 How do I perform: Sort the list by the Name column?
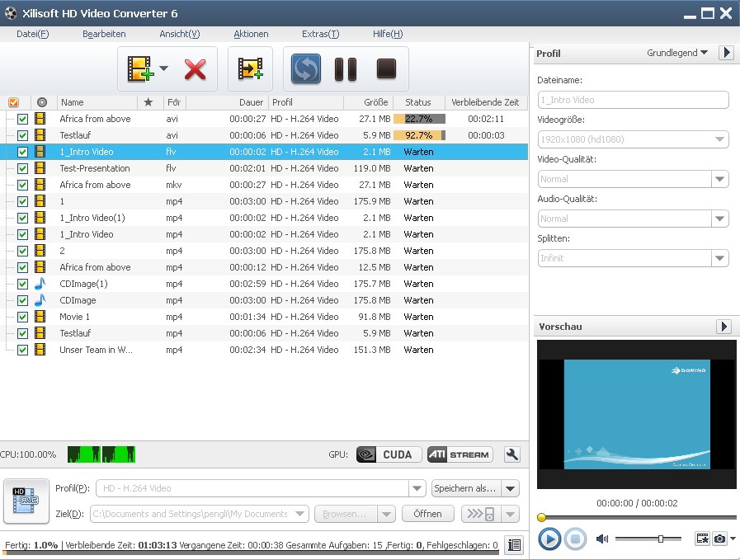(x=97, y=102)
